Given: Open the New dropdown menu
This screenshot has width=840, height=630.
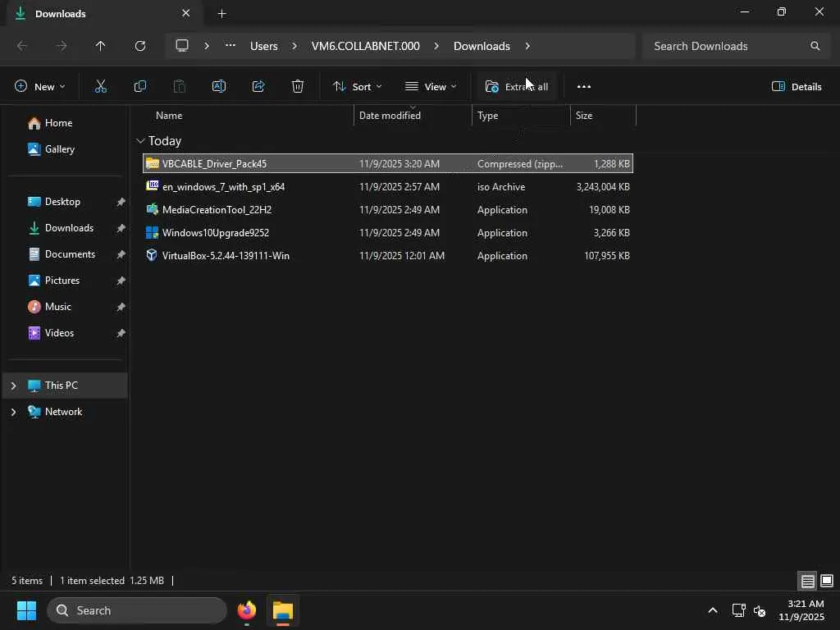Looking at the screenshot, I should point(39,86).
